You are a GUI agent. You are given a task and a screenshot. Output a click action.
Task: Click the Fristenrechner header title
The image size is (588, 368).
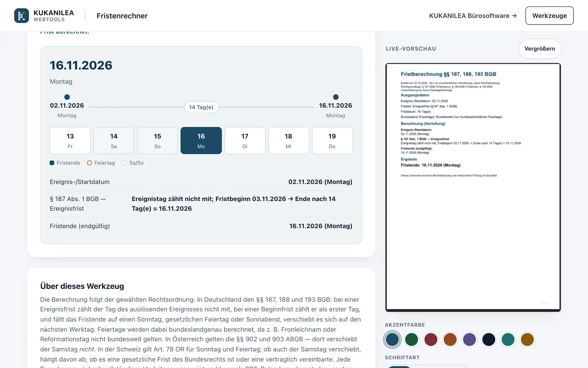coord(122,16)
